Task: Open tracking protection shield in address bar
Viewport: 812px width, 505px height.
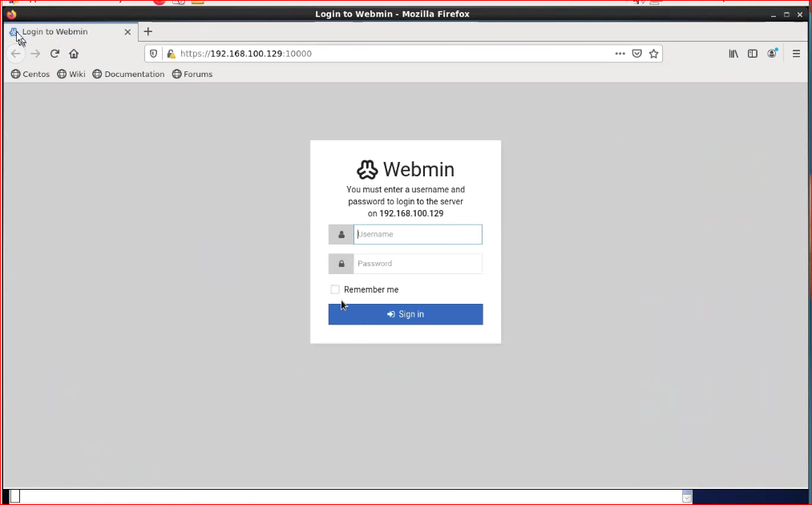Action: 153,54
